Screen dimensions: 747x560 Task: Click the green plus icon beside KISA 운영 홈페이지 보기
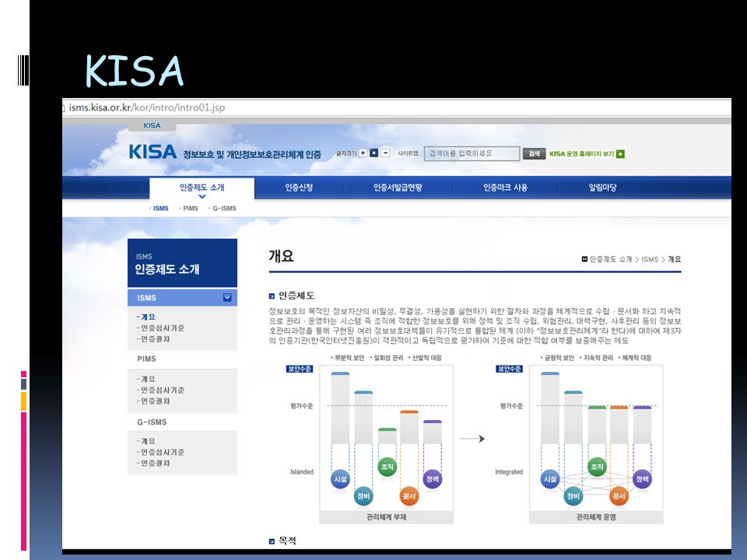620,154
